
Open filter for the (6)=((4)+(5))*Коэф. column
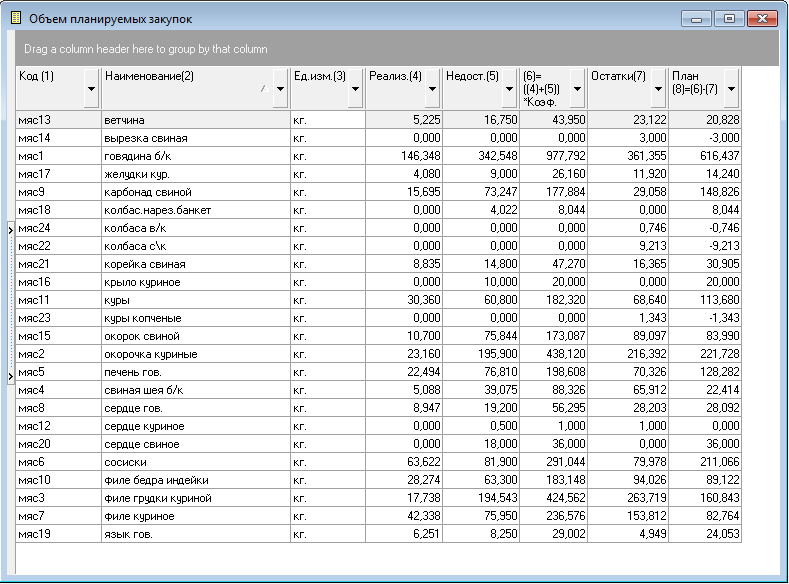pos(577,89)
